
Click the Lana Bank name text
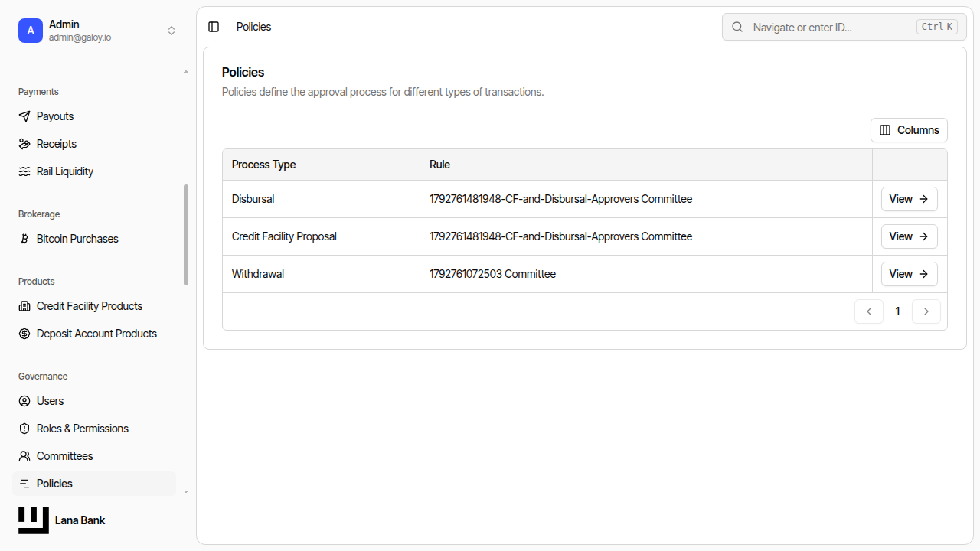point(80,520)
